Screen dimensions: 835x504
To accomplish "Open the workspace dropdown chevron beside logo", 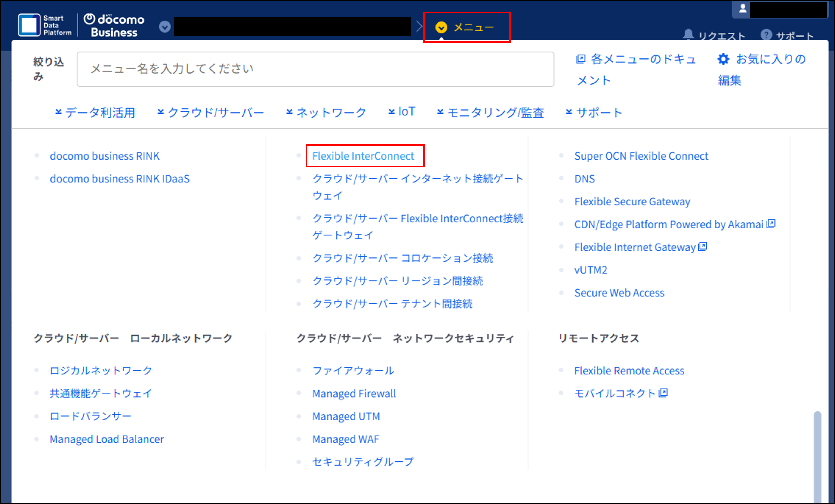I will pos(165,27).
